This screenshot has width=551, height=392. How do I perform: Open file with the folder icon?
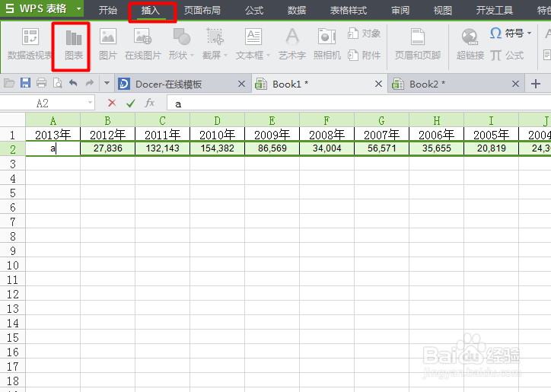pyautogui.click(x=9, y=83)
